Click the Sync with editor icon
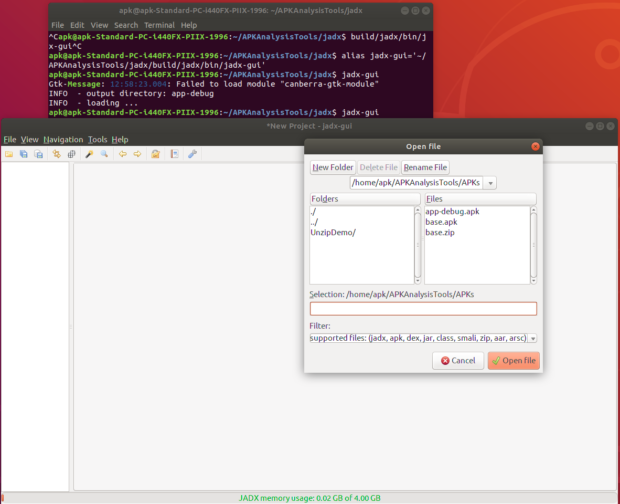620x504 pixels. (x=56, y=154)
